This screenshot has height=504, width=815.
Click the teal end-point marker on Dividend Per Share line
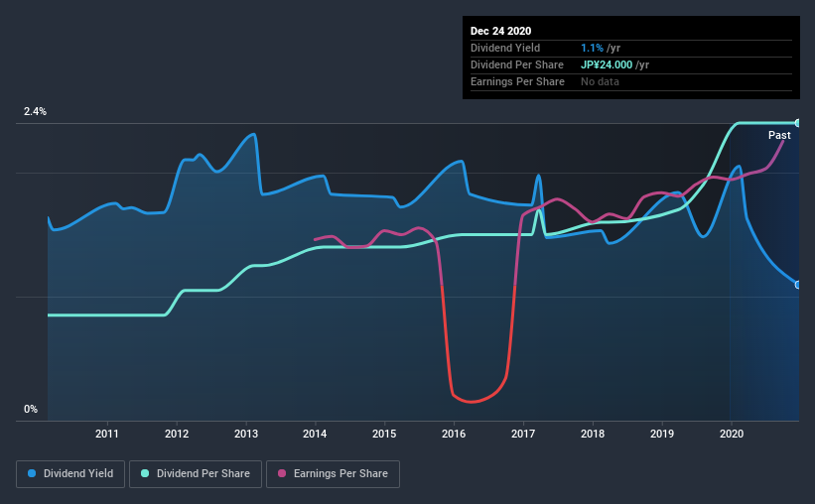click(x=797, y=123)
